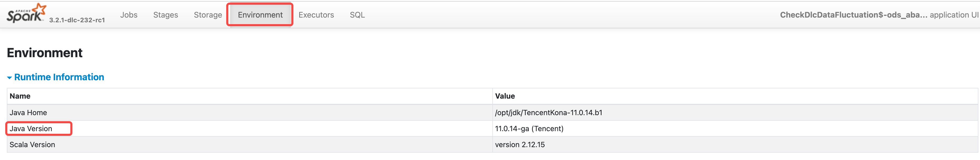
Task: Click the 11.0.14-ga (Tencent) value
Action: point(529,129)
